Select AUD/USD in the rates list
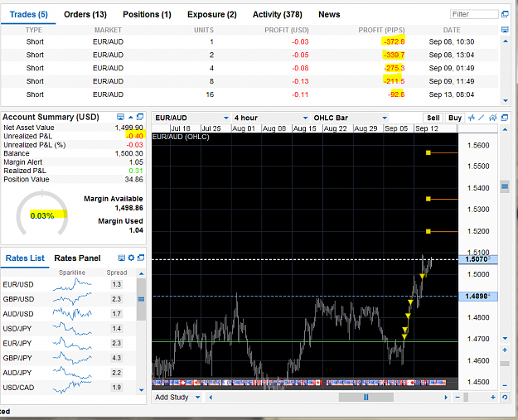Viewport: 518px width, 420px height. (69, 314)
